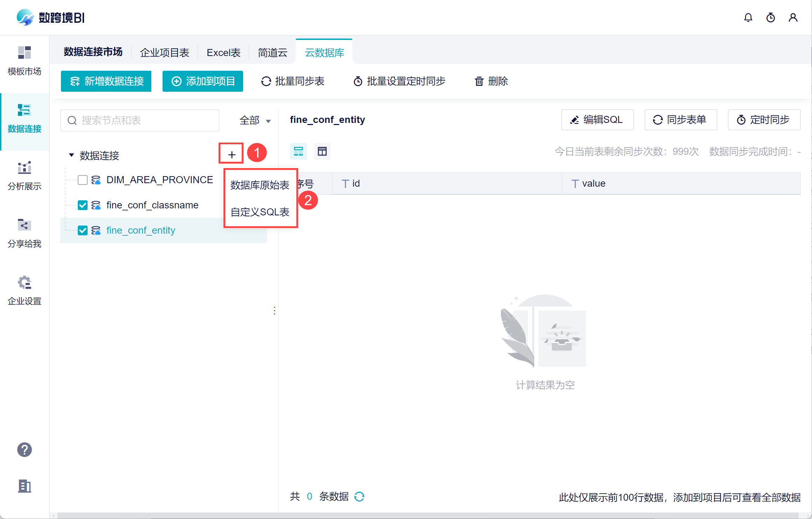Refresh the data row count

click(x=359, y=497)
